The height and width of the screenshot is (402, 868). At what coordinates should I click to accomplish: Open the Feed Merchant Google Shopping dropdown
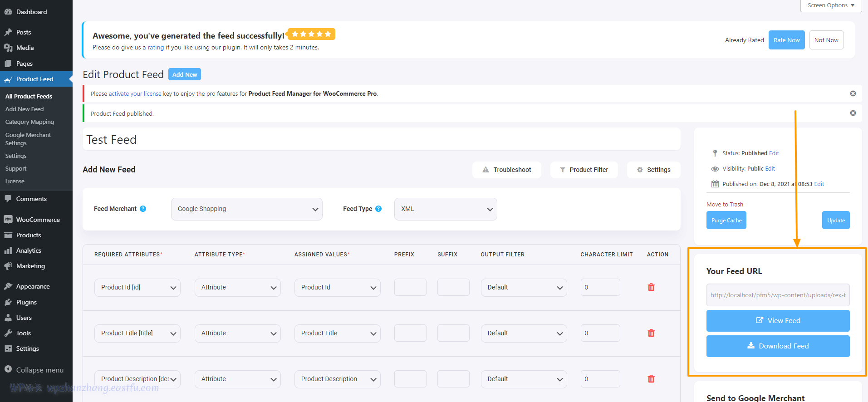tap(246, 209)
